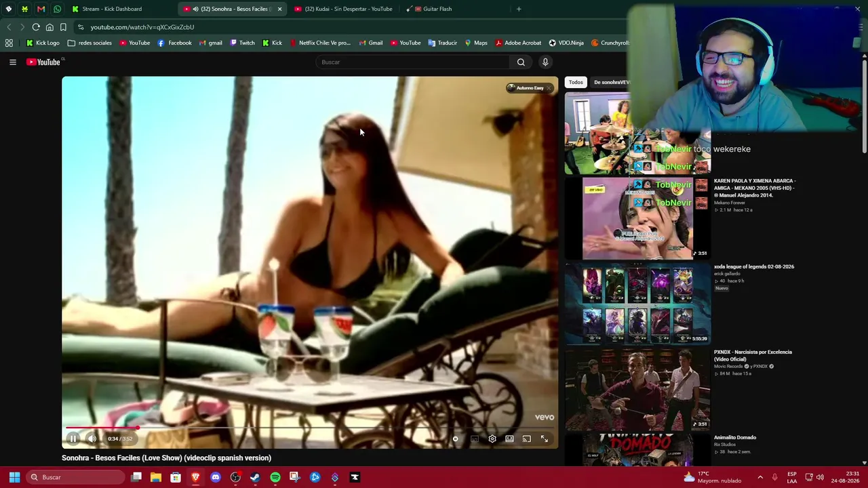Seek on the red video progress bar

[310, 428]
